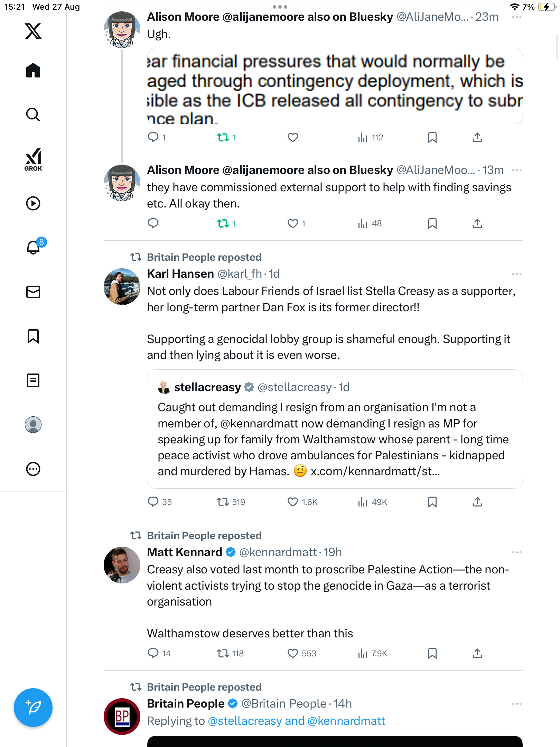Undo repost on Alison Moore's 'Ugh.' post
560x747 pixels.
(x=223, y=138)
